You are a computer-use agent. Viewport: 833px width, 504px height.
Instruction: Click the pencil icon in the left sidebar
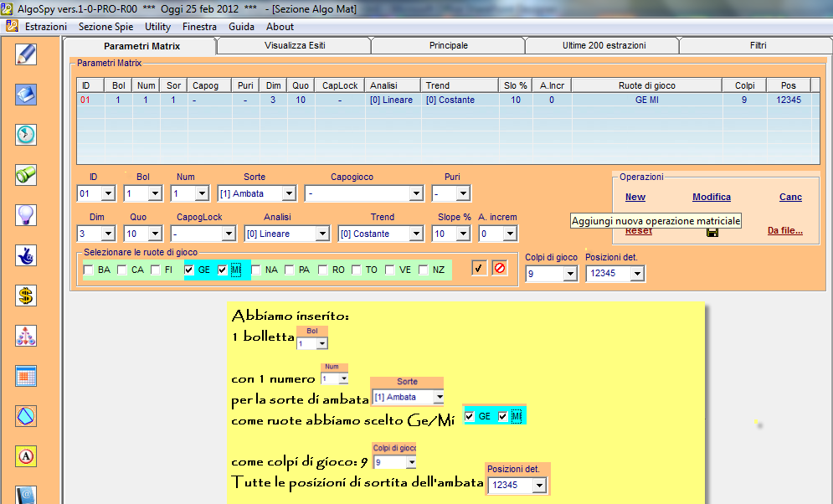point(26,54)
